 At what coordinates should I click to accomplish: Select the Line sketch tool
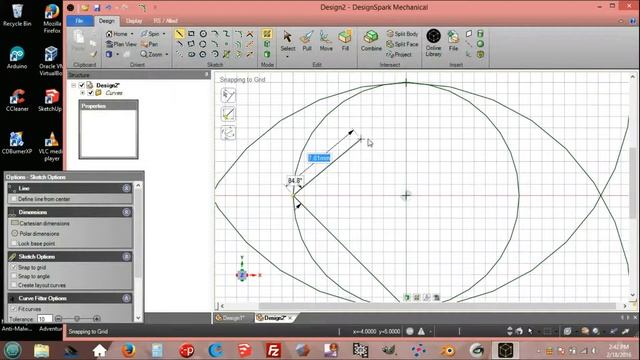(x=179, y=33)
